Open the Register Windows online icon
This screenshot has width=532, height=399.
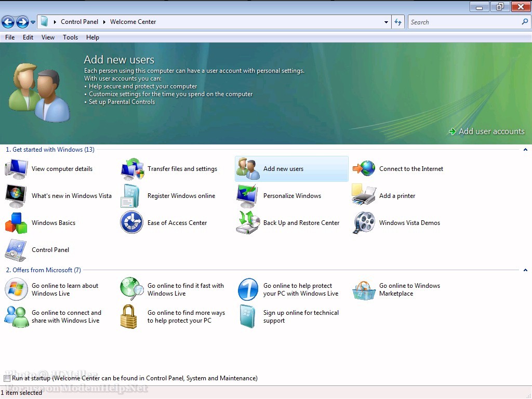pyautogui.click(x=130, y=196)
